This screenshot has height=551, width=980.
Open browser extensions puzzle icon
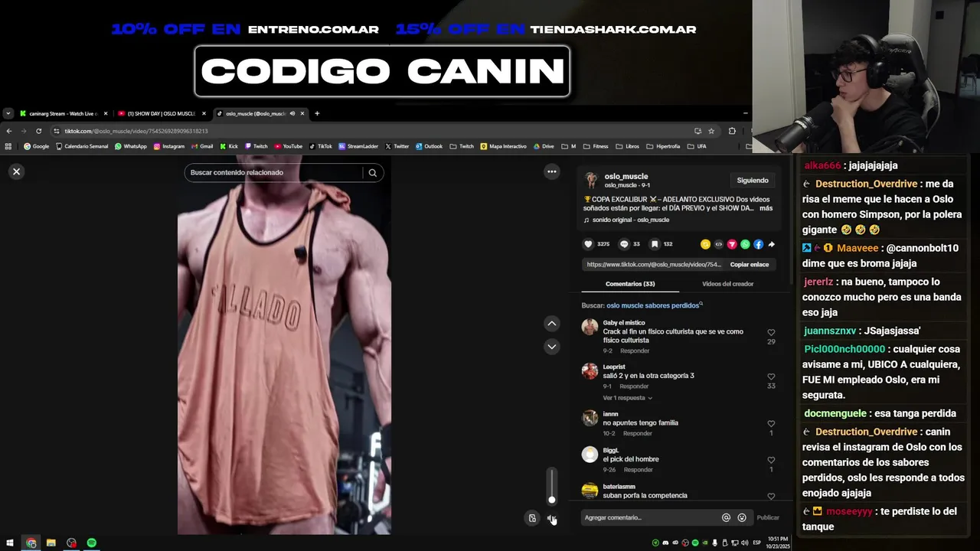point(732,131)
